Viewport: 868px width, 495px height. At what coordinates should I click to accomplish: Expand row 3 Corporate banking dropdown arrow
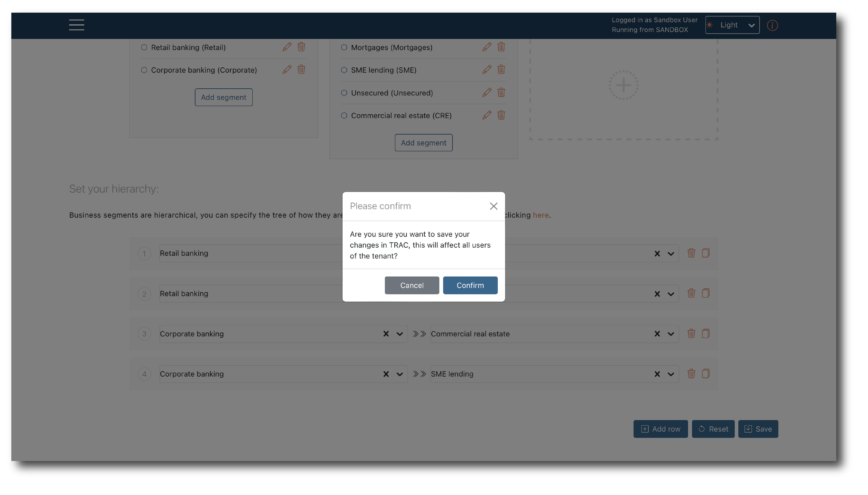pyautogui.click(x=400, y=334)
